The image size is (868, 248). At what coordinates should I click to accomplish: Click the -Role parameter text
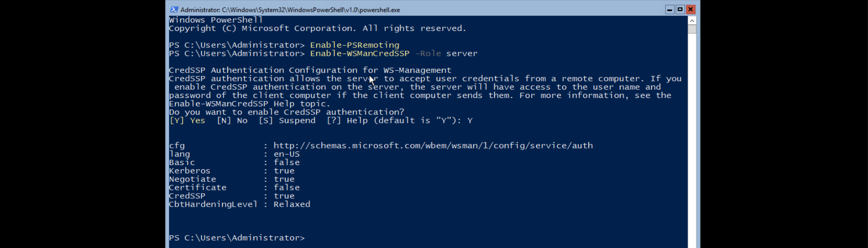tap(428, 54)
